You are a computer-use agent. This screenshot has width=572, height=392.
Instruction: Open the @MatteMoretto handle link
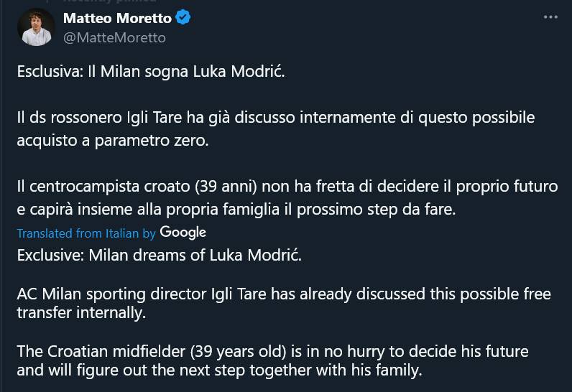pos(114,37)
